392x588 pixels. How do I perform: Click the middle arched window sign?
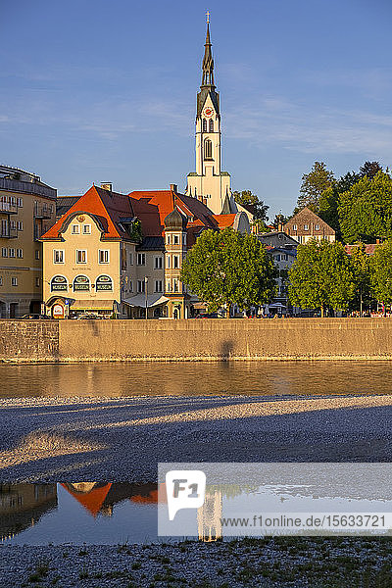coord(81,283)
